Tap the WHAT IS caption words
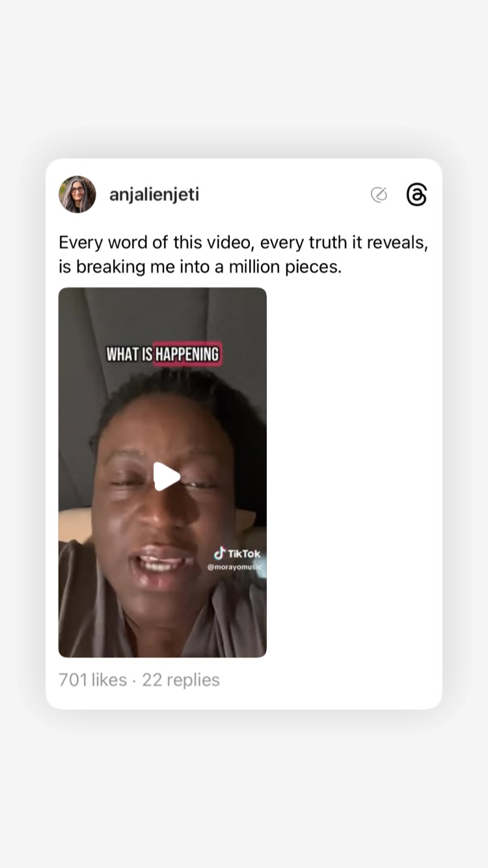 click(x=129, y=354)
